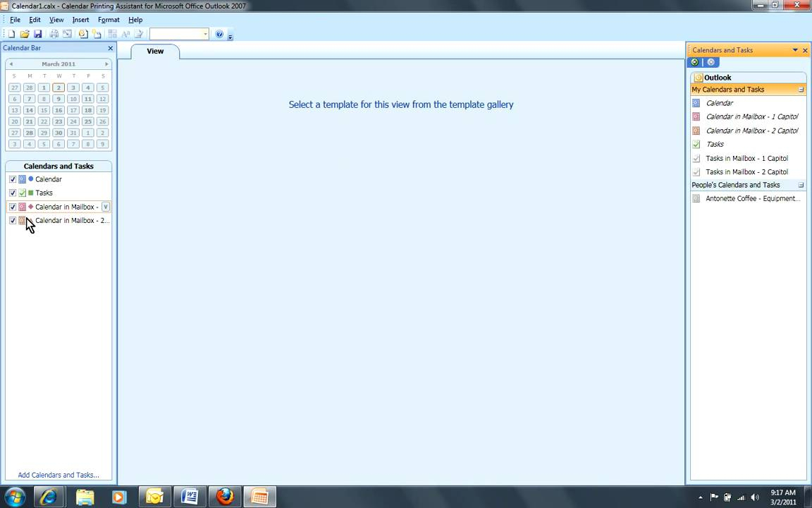Click the toolbar document icon with orange circle
812x508 pixels.
pos(83,34)
